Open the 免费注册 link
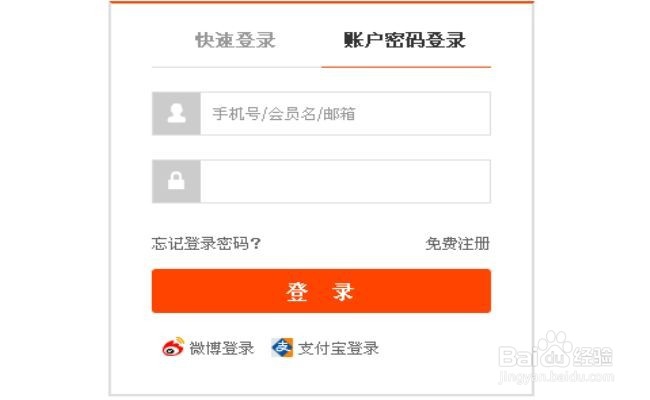This screenshot has width=650, height=400. (x=458, y=243)
